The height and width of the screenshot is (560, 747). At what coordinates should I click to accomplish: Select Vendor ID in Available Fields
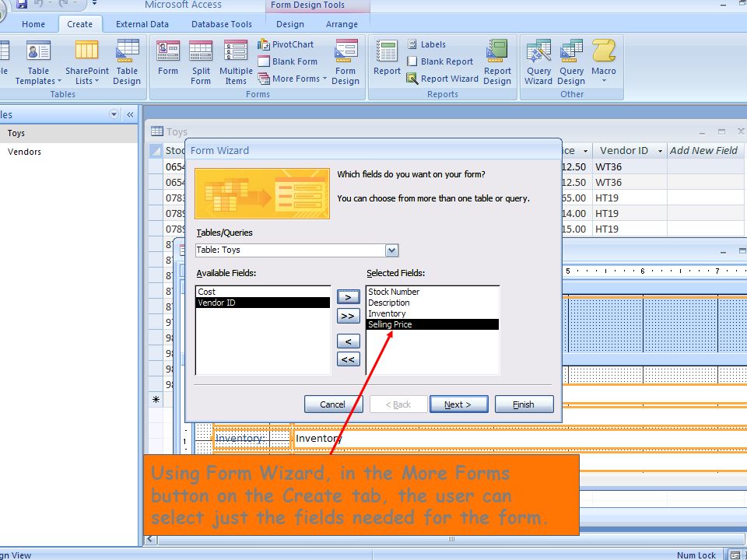point(262,303)
